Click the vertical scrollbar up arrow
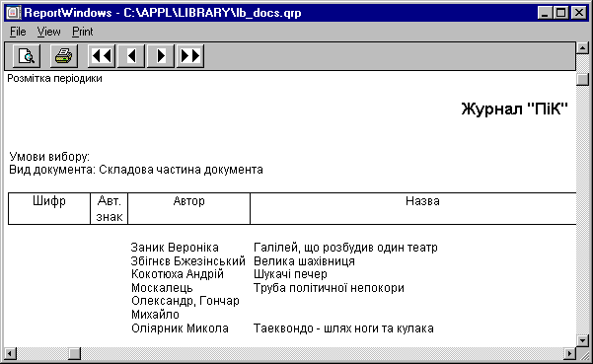This screenshot has height=364, width=593. point(582,48)
